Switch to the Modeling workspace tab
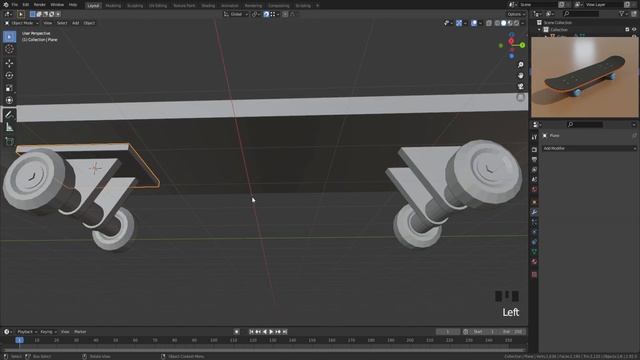 click(x=113, y=6)
